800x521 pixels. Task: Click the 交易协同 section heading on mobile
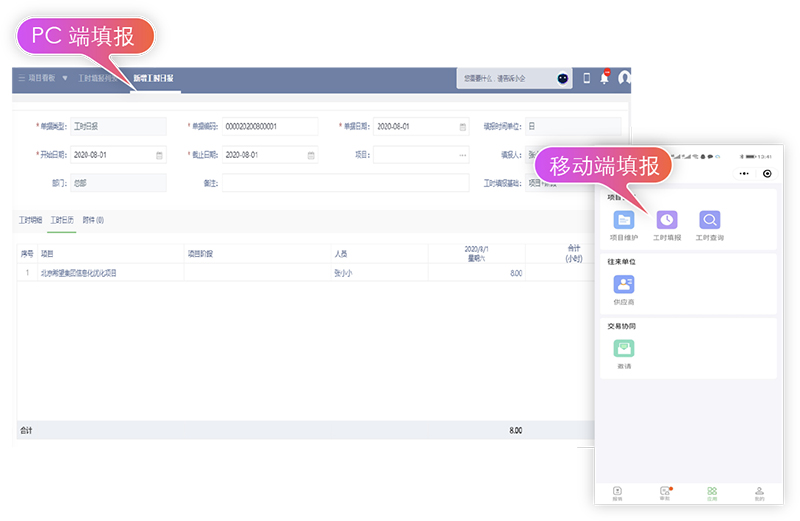621,326
